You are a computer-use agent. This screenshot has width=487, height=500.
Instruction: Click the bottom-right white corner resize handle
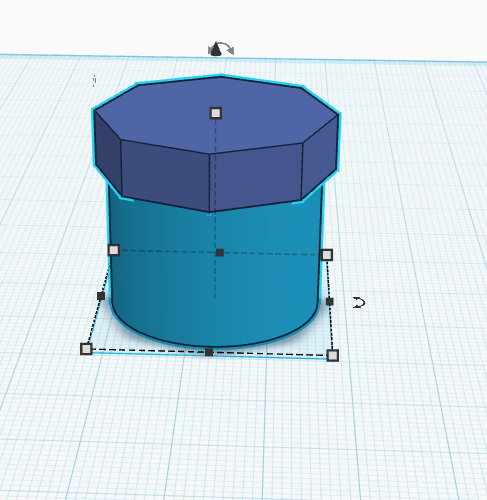[x=333, y=356]
